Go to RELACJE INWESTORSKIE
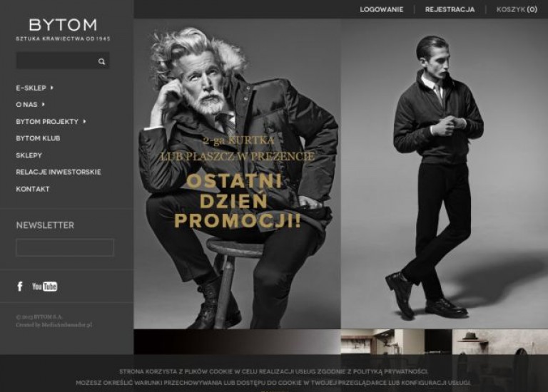 (59, 172)
